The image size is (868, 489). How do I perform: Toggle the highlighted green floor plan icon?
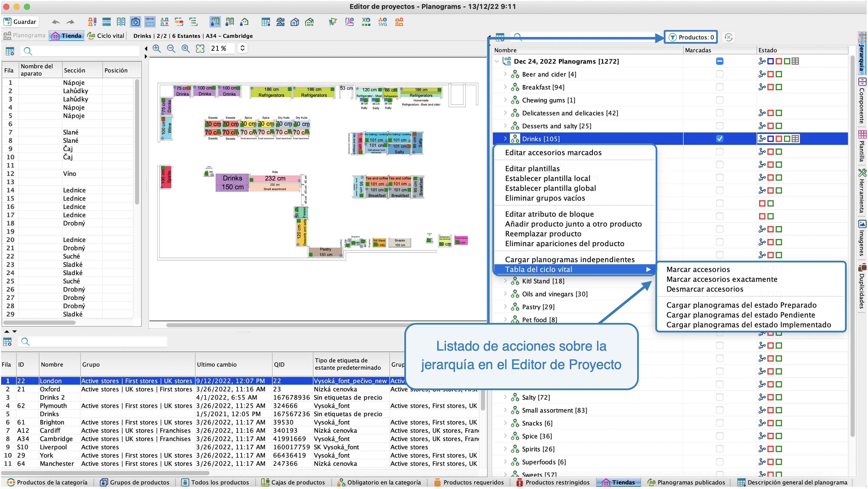[x=215, y=22]
